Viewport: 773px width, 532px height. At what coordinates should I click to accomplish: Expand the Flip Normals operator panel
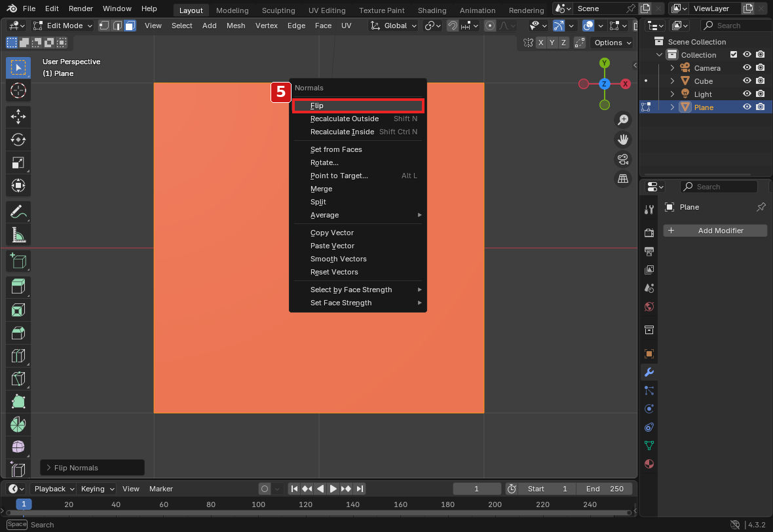(92, 468)
